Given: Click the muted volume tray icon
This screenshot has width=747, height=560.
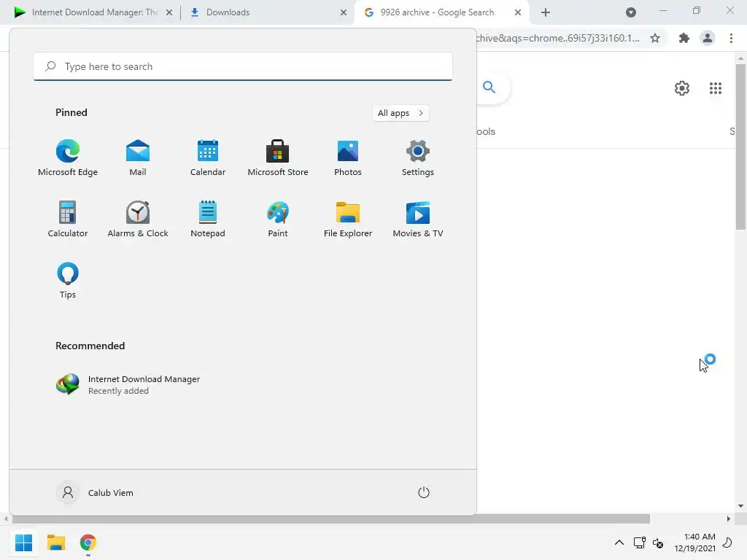Looking at the screenshot, I should 658,542.
